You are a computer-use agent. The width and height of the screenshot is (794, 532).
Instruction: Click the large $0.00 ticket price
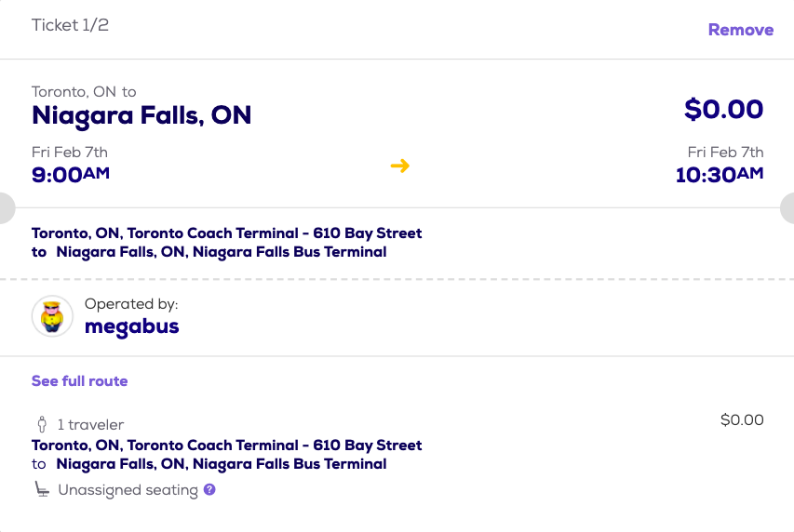click(723, 110)
